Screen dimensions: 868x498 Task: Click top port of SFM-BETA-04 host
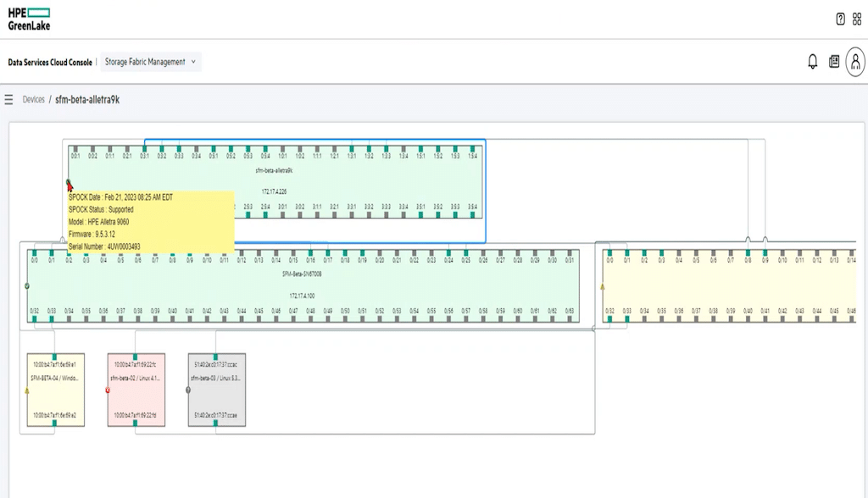(x=54, y=357)
